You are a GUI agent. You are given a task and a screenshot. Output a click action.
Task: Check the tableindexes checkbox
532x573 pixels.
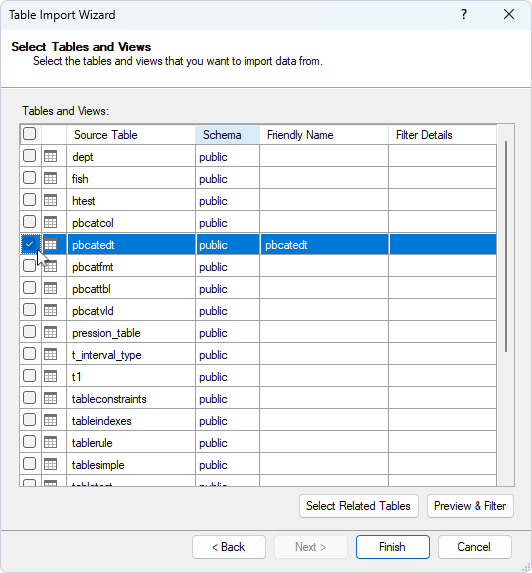[30, 420]
